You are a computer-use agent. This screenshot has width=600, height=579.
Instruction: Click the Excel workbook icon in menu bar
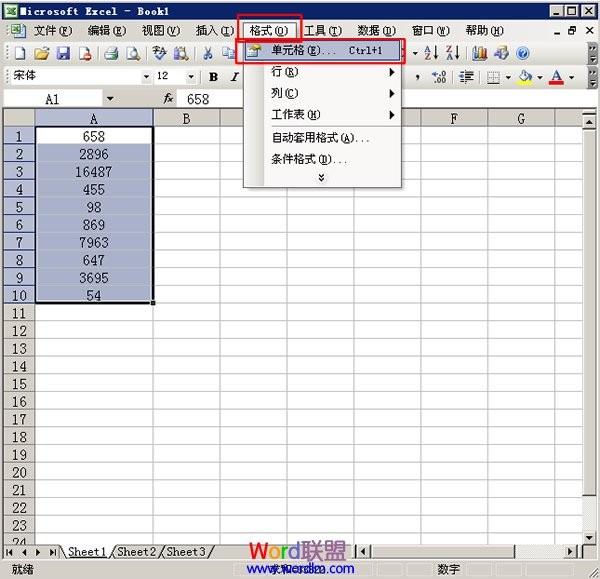click(17, 31)
